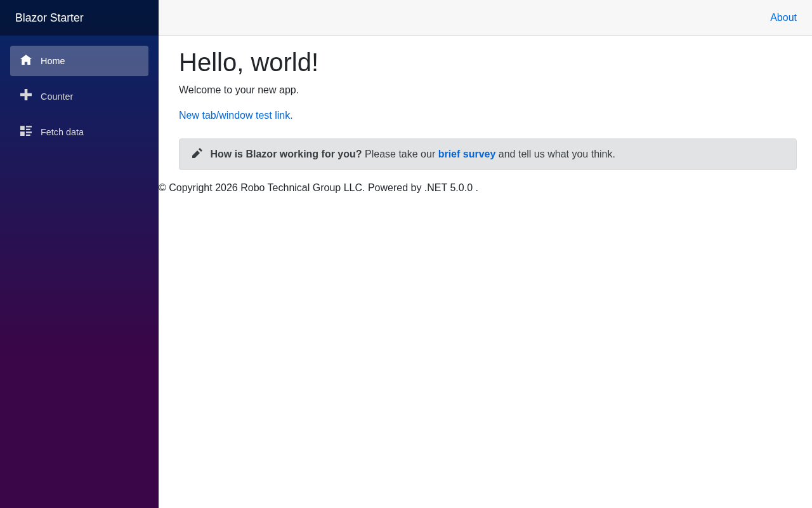The width and height of the screenshot is (812, 508).
Task: Click the Home house icon
Action: click(26, 60)
